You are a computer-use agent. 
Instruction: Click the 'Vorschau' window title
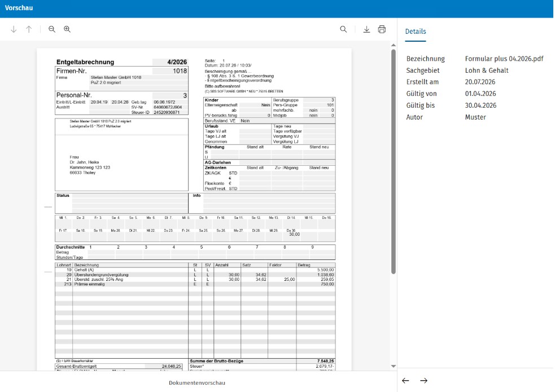point(19,8)
